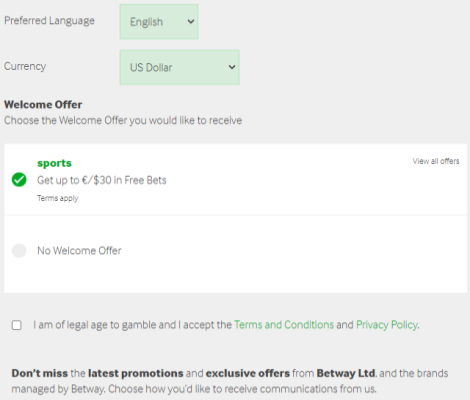Click the Get up to €/$30 Free Bets text

tap(102, 180)
